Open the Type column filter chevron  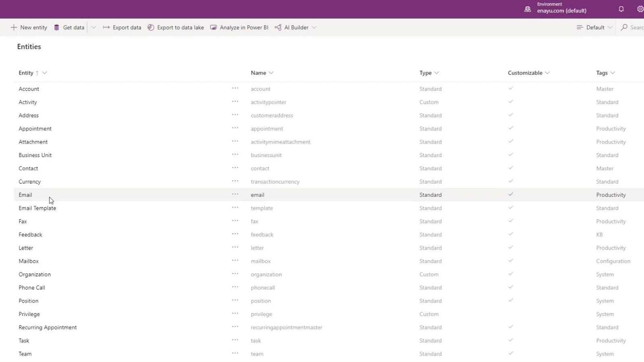click(x=436, y=73)
